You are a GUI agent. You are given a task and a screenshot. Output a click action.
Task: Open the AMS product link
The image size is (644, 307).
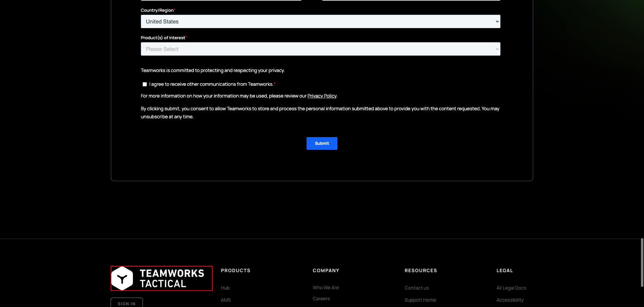226,300
